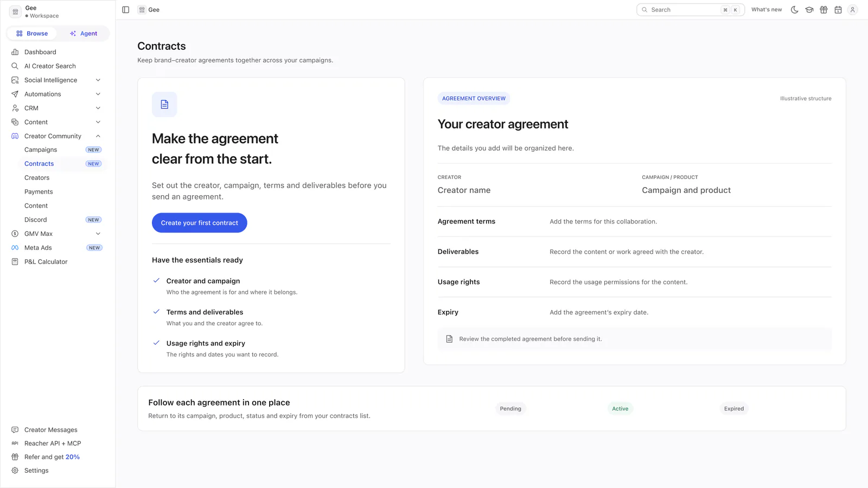Viewport: 868px width, 488px height.
Task: Focus the Search input field
Action: (691, 10)
